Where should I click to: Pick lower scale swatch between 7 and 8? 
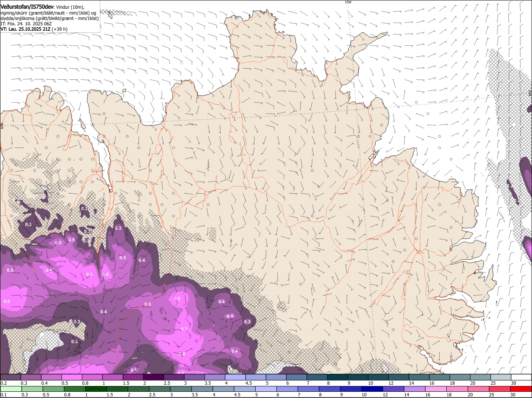click(x=309, y=389)
